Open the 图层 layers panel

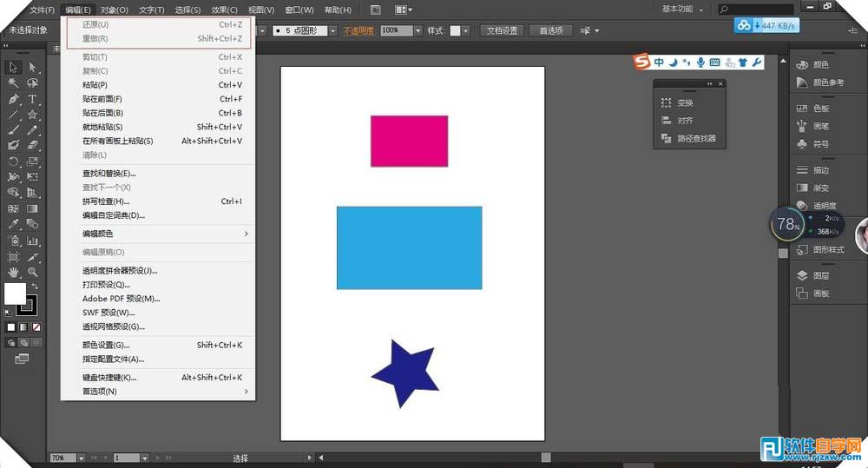point(821,276)
